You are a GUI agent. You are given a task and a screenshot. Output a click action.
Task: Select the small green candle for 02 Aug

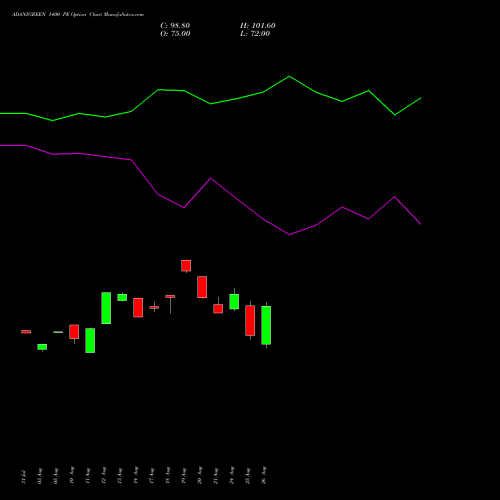[42, 347]
